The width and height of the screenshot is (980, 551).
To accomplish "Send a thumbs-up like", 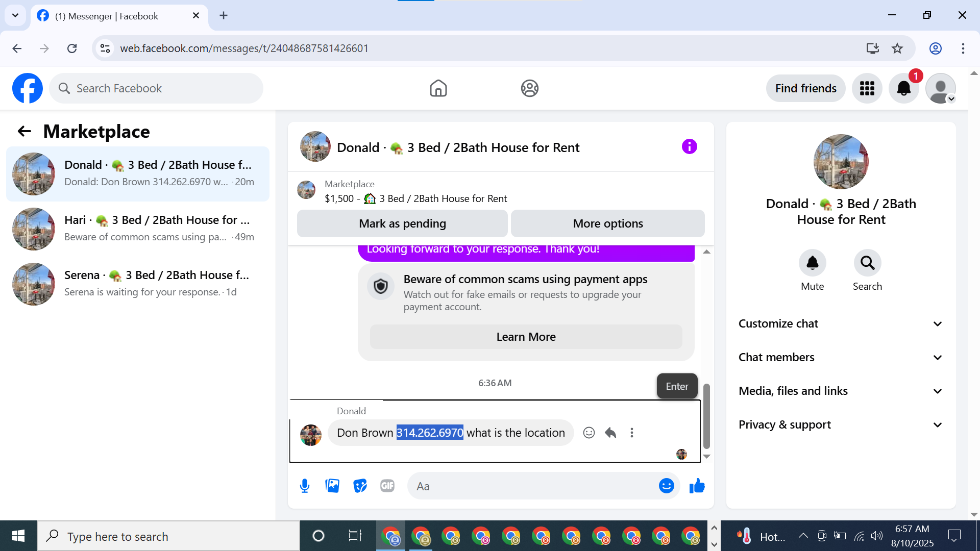I will point(697,486).
